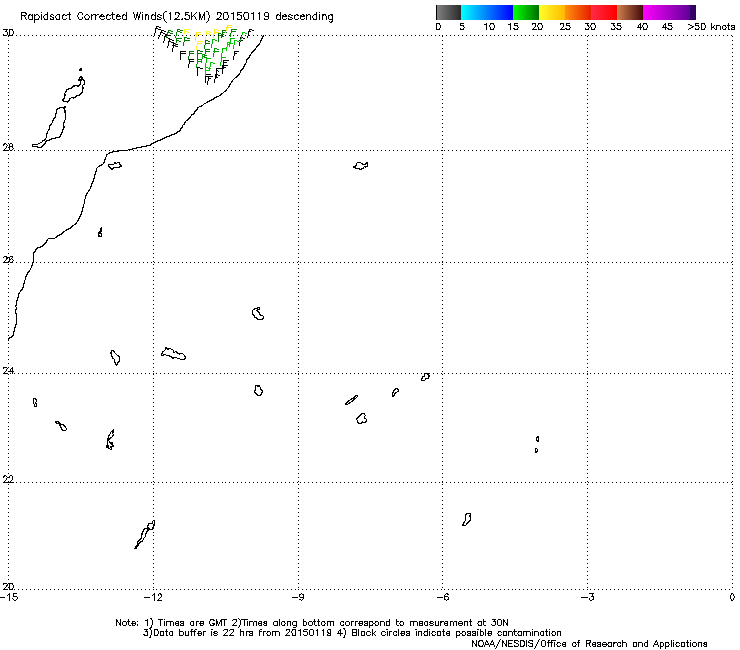The width and height of the screenshot is (740, 650).
Task: Click the '>50 knots' legend label
Action: (711, 27)
